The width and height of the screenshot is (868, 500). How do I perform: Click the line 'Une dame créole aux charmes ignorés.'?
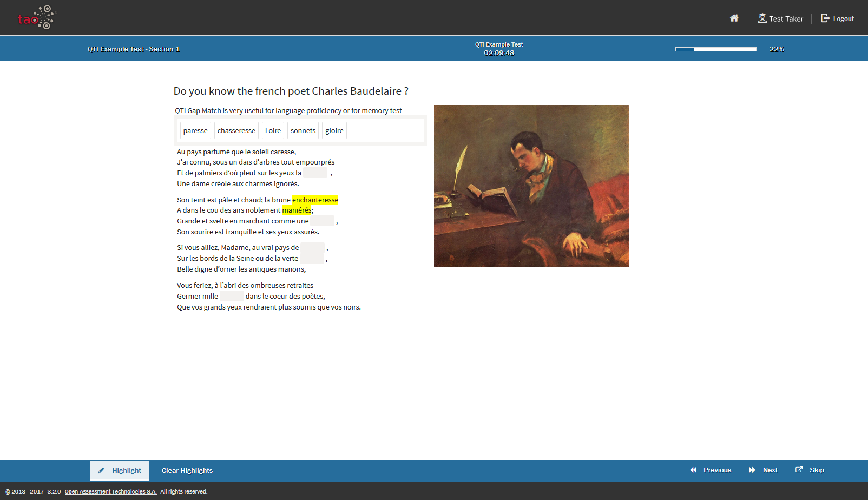coord(238,184)
